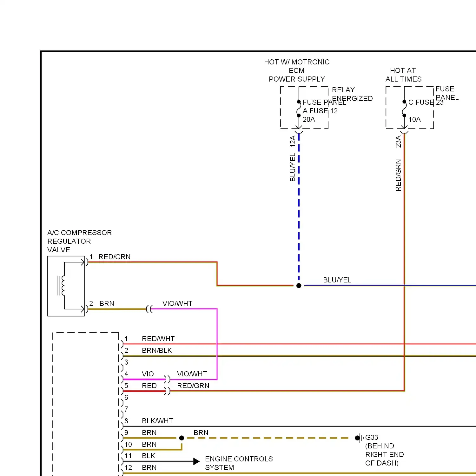Screen dimensions: 476x476
Task: Click the inline connector on VIO pin 4 wire
Action: point(167,379)
